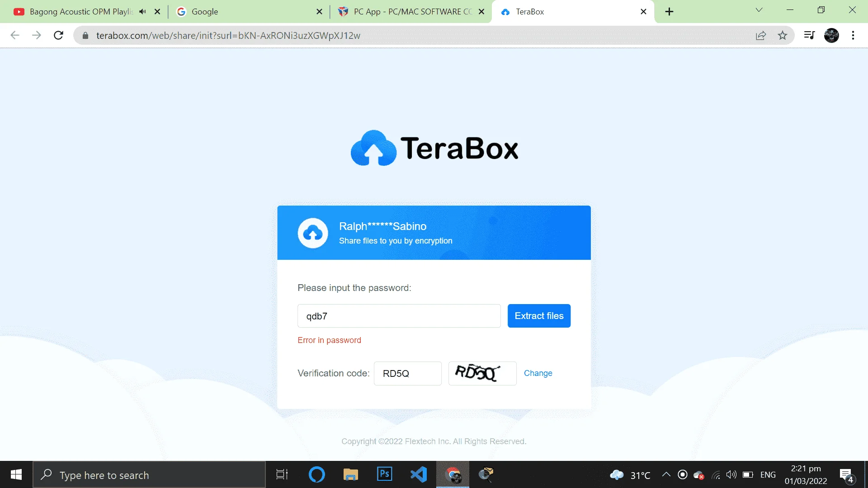The width and height of the screenshot is (868, 488).
Task: Click the recording indicator tray icon
Action: tap(683, 475)
